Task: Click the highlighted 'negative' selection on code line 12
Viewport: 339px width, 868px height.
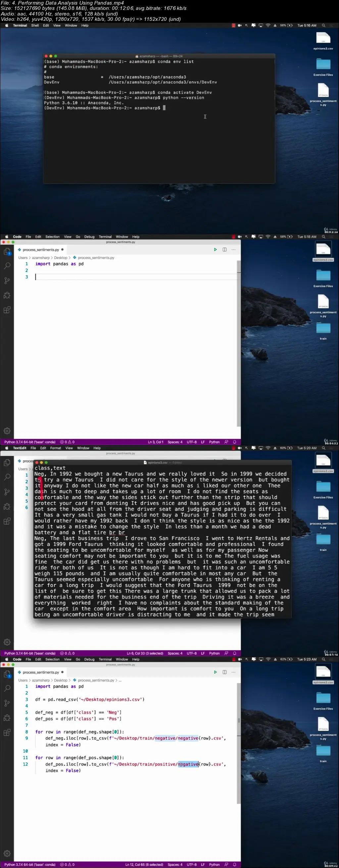Action: point(188,764)
